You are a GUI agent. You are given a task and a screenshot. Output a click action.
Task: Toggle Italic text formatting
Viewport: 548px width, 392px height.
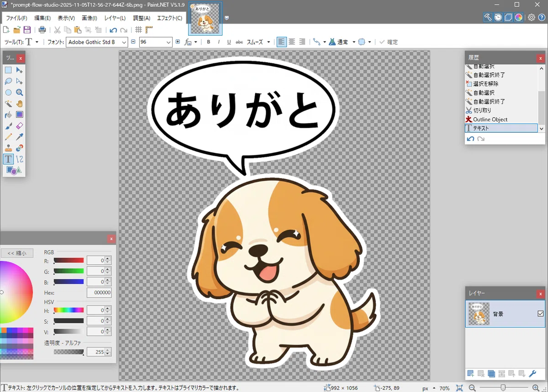click(219, 42)
